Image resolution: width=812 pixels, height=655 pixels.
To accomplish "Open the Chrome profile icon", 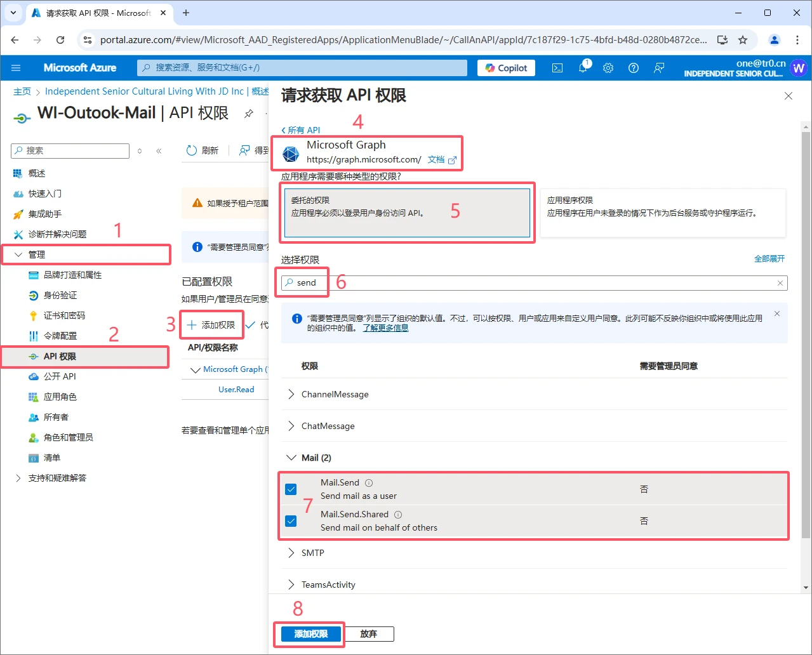I will 775,40.
